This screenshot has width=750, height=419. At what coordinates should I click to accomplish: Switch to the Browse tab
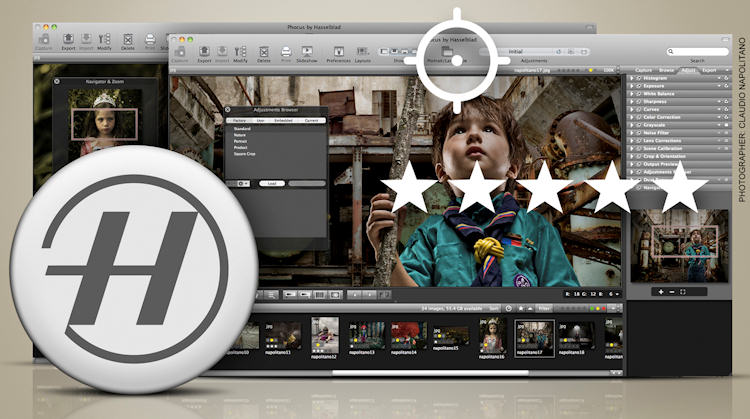(x=666, y=70)
